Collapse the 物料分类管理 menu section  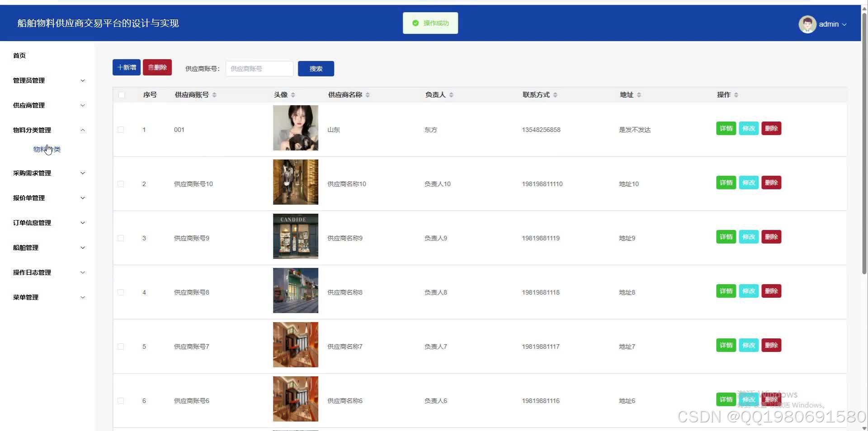[x=47, y=130]
